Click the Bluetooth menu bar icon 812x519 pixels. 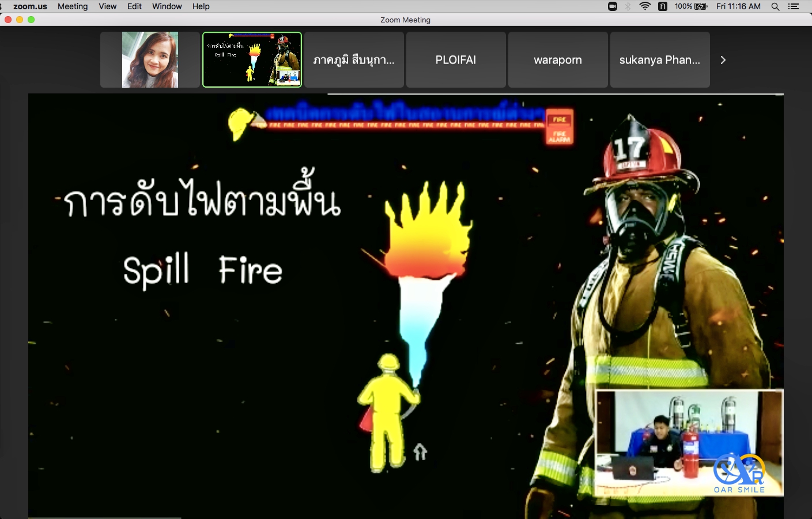tap(628, 6)
